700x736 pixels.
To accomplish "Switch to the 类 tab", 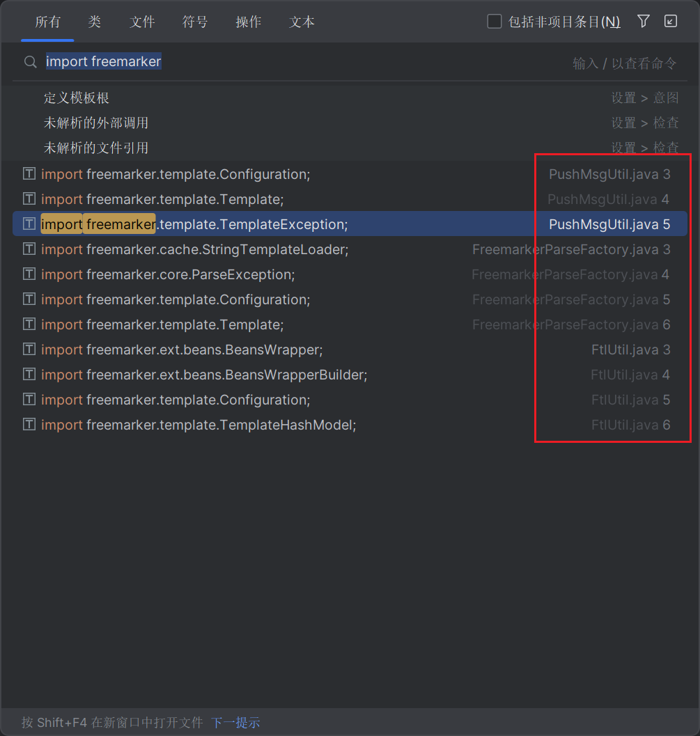I will click(95, 22).
